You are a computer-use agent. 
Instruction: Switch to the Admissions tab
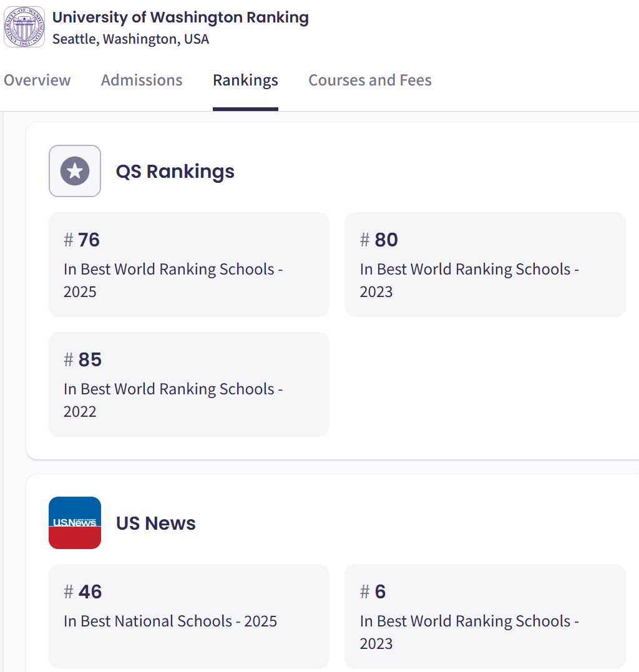click(142, 80)
